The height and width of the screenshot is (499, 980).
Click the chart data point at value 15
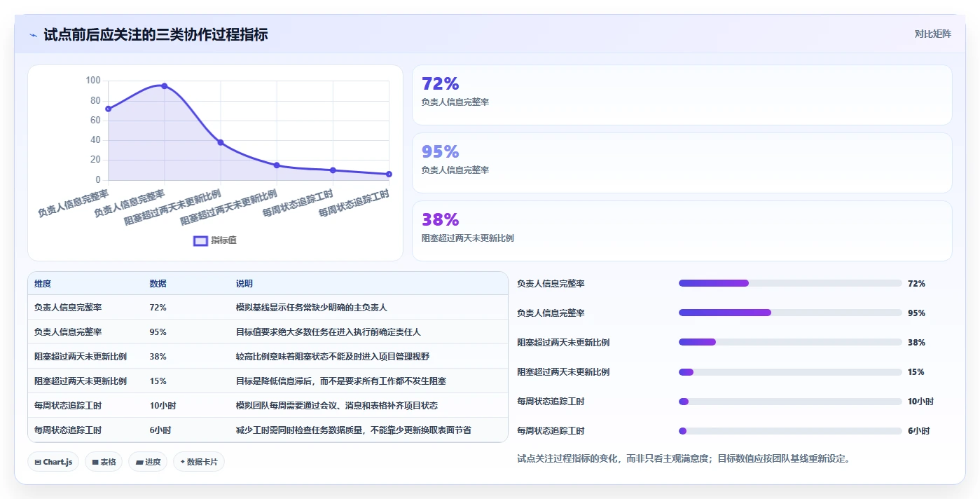277,165
